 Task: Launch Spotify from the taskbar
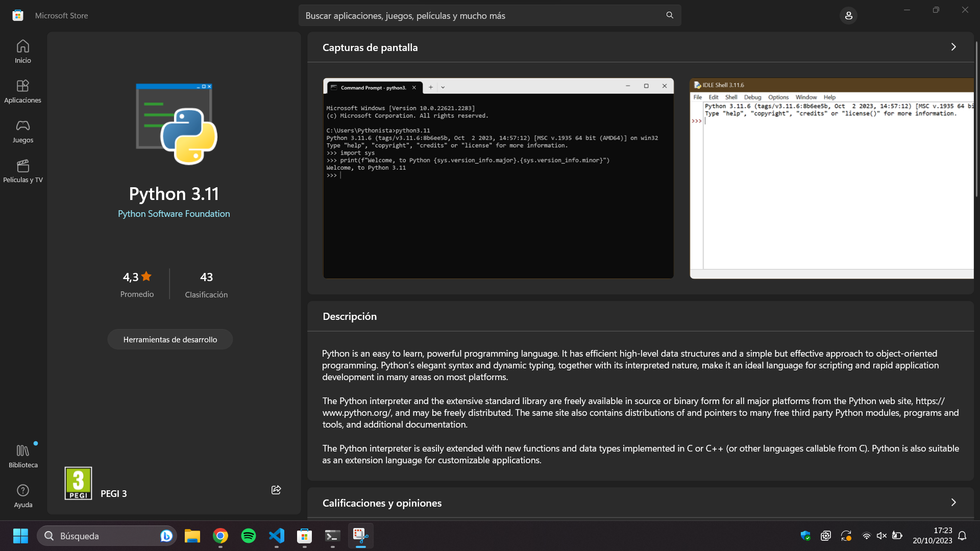pyautogui.click(x=249, y=536)
